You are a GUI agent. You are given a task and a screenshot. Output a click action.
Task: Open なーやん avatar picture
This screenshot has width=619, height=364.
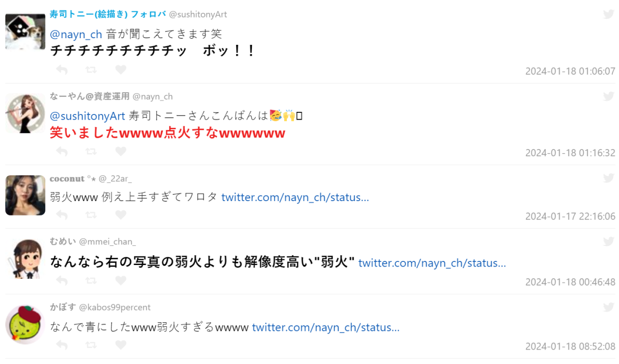pos(25,113)
